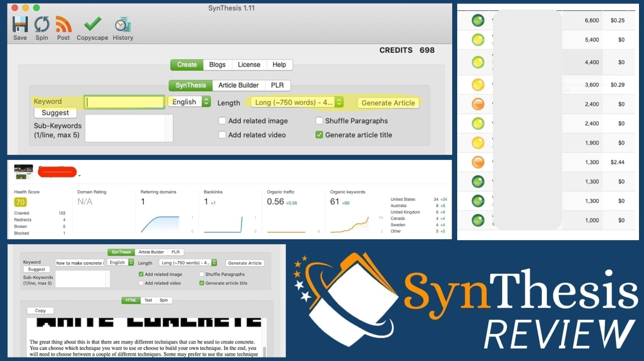Screen dimensions: 644x361
Task: Click the 'how to make concrete' keyword field
Action: pos(80,263)
